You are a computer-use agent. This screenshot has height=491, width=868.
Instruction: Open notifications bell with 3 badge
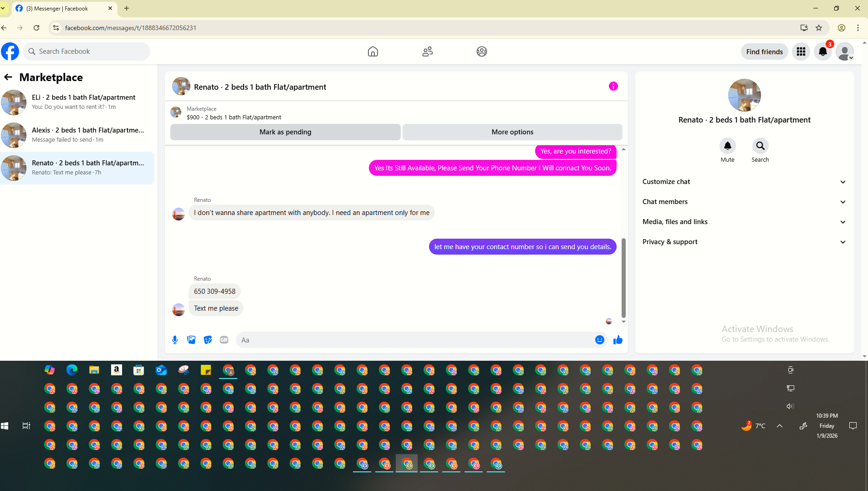(x=823, y=51)
